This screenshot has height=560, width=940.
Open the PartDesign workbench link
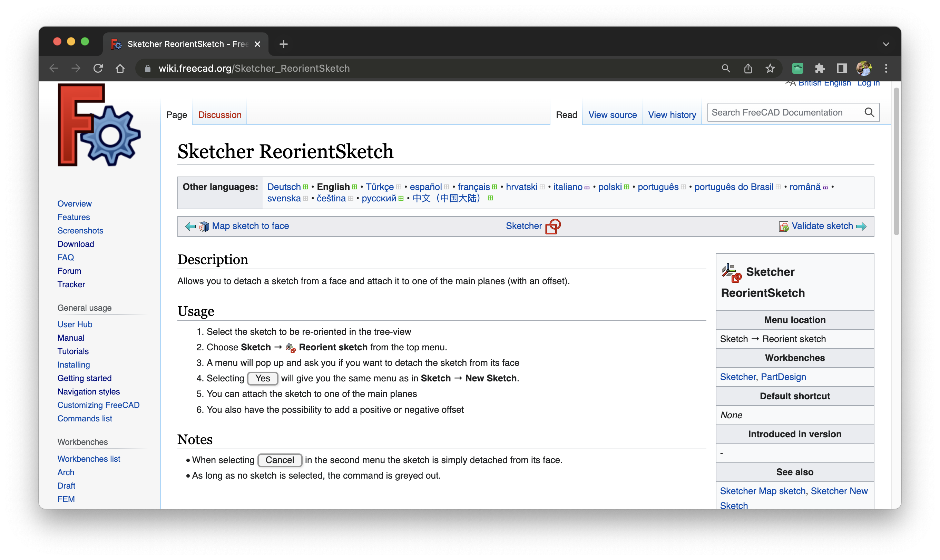pos(783,377)
